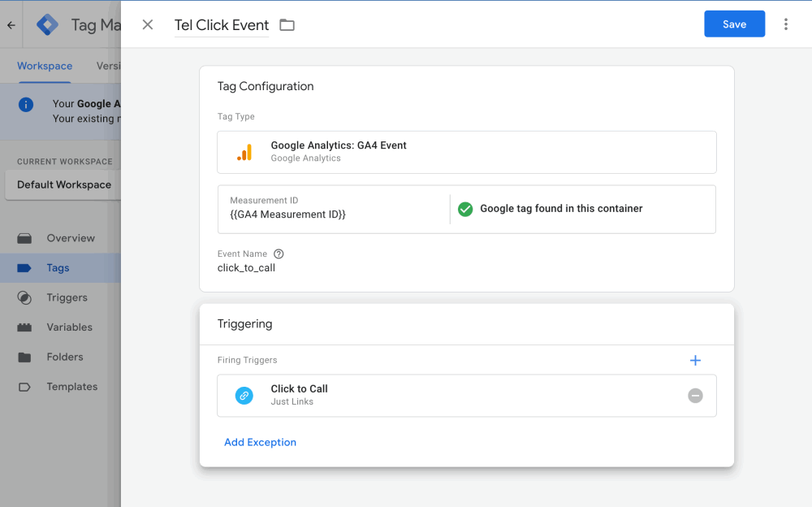The width and height of the screenshot is (812, 507).
Task: Select the Google Analytics: GA4 Event tag type
Action: tap(467, 152)
